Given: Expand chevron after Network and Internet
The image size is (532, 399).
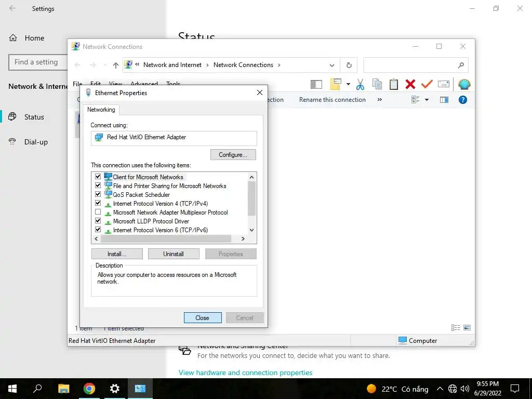Looking at the screenshot, I should (207, 65).
